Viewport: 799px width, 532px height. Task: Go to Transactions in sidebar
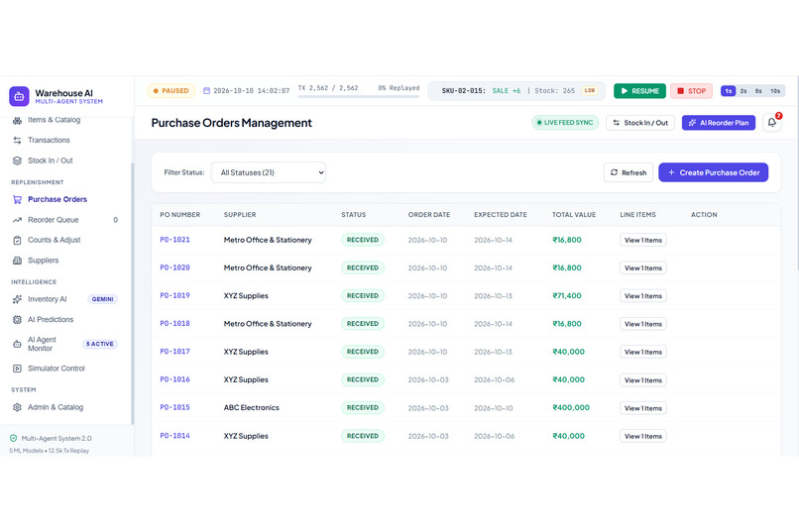49,140
